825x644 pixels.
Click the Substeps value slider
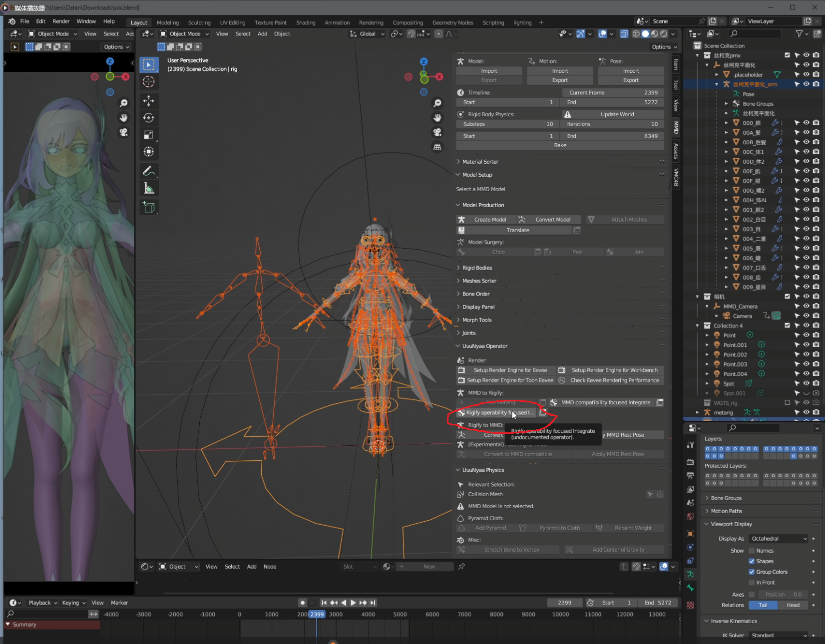[507, 124]
